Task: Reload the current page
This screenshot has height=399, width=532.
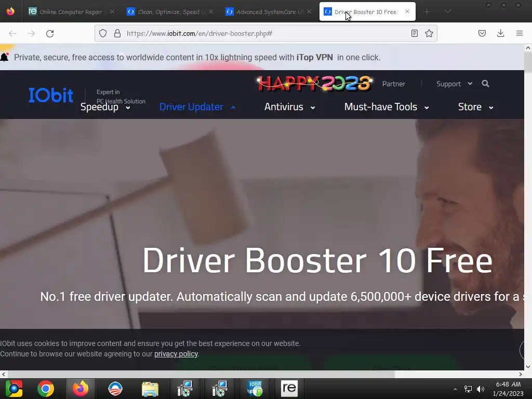Action: 50,33
